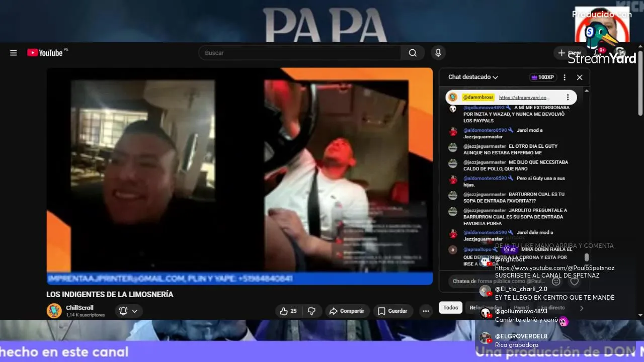The image size is (644, 362).
Task: Open @gollumnova4893 avatar in chat list
Action: click(x=453, y=109)
